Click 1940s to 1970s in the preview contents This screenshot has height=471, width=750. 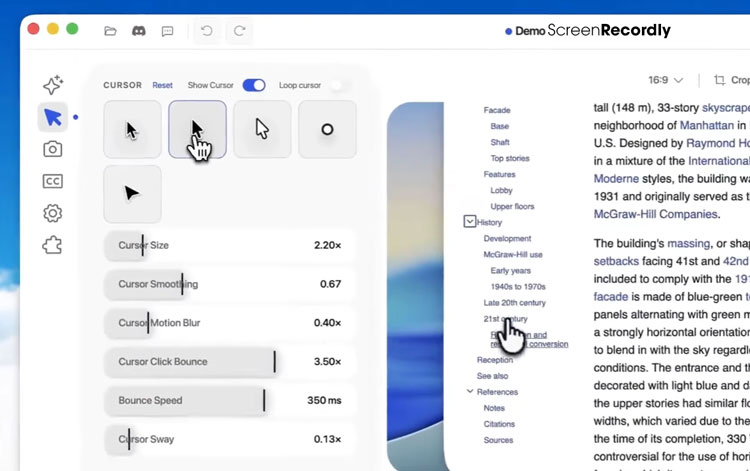coord(518,287)
